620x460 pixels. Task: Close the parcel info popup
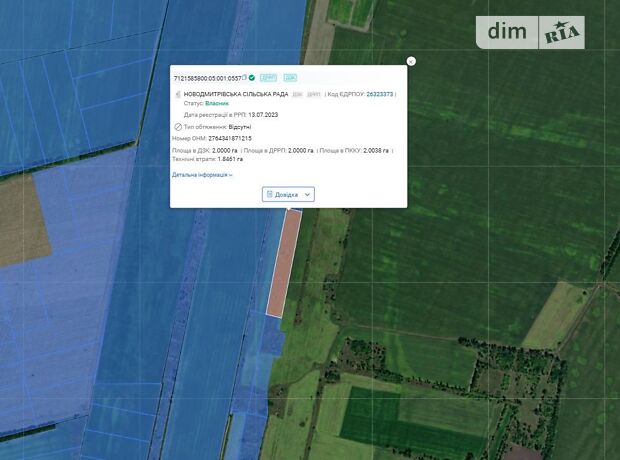411,61
